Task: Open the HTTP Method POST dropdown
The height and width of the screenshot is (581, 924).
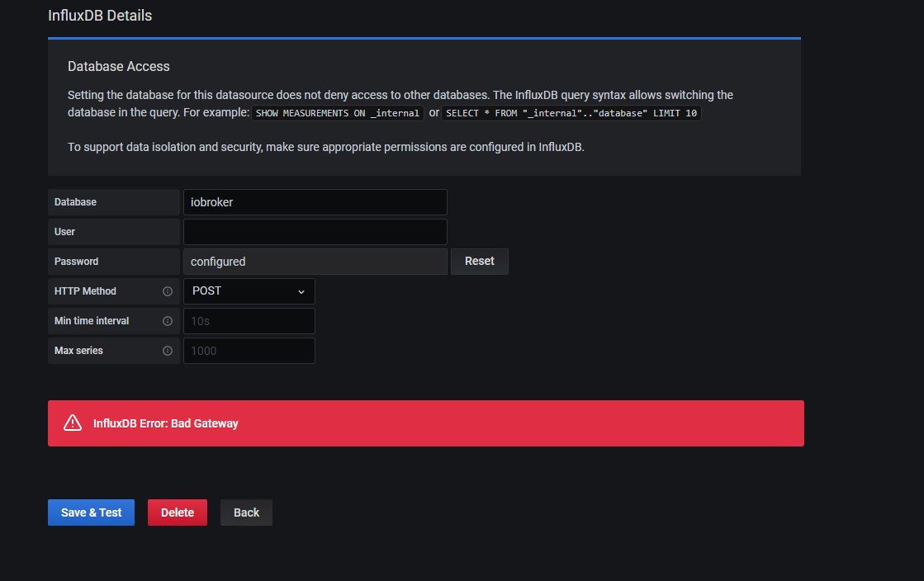Action: coord(249,291)
